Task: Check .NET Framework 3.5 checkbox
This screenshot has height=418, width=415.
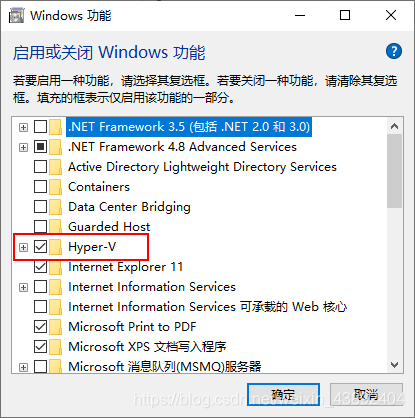Action: tap(40, 127)
